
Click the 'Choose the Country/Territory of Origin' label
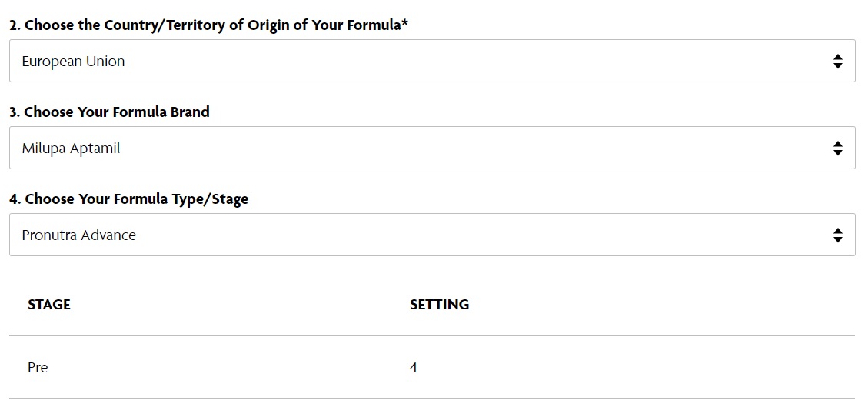(208, 25)
